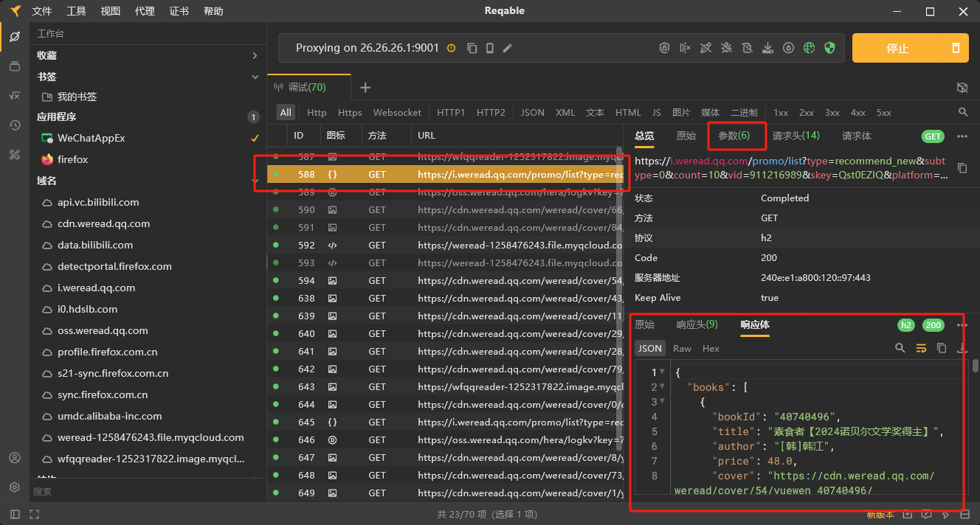
Task: Fold JSON at line 1
Action: tap(662, 372)
